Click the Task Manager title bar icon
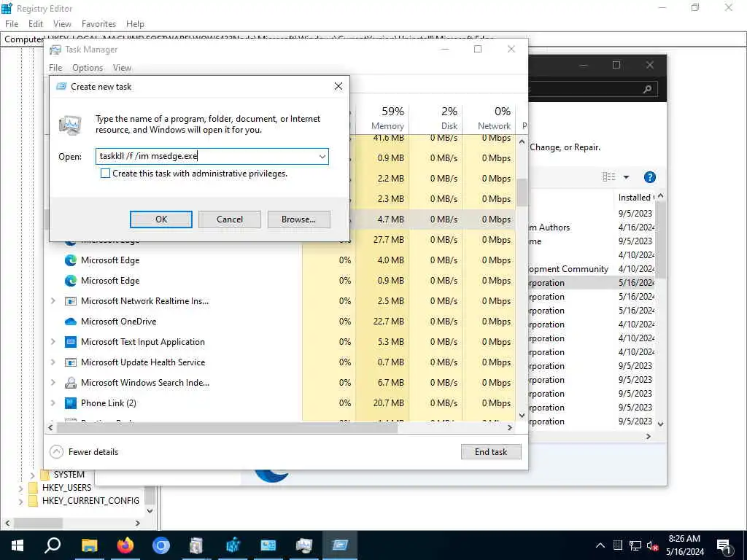The width and height of the screenshot is (747, 560). (x=55, y=50)
